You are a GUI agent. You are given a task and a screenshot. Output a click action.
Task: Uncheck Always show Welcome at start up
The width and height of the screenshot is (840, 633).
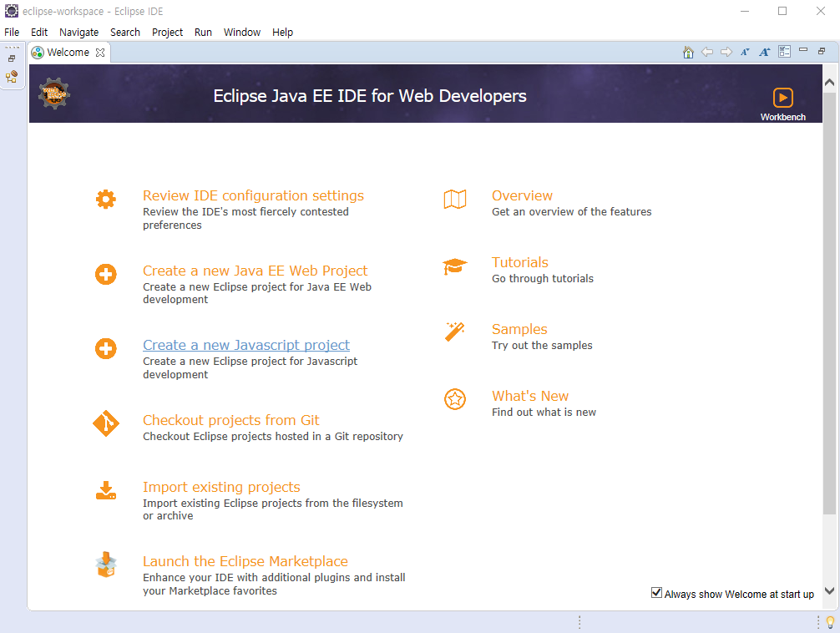point(656,593)
